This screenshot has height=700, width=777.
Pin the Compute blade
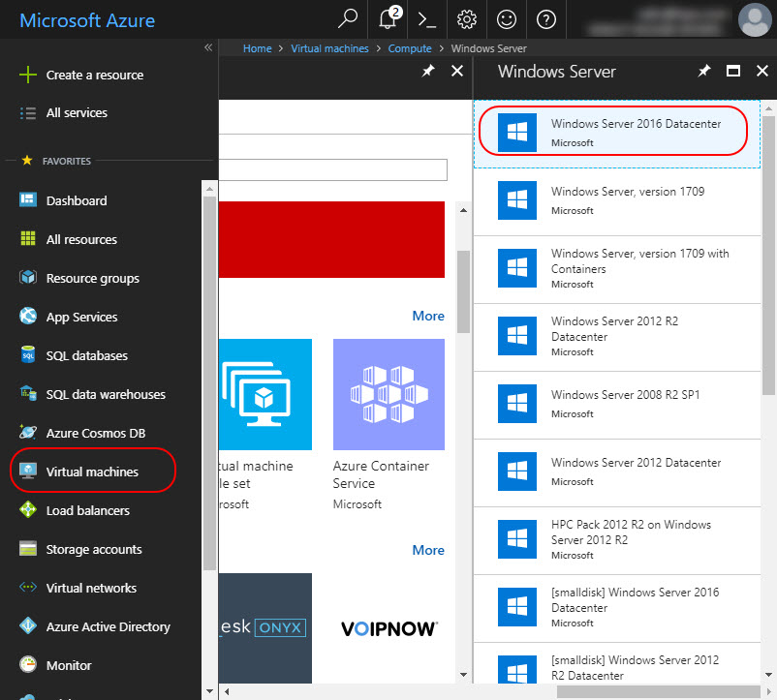[428, 72]
